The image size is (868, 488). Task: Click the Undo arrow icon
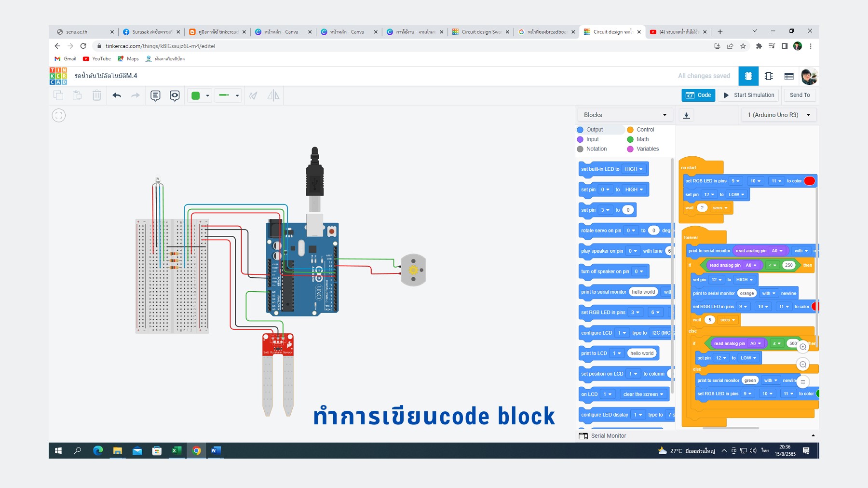pos(116,95)
